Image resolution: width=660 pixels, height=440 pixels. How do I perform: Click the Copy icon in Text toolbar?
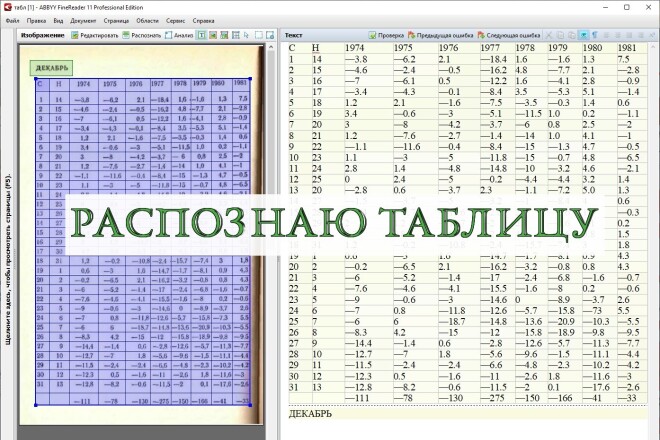[560, 35]
